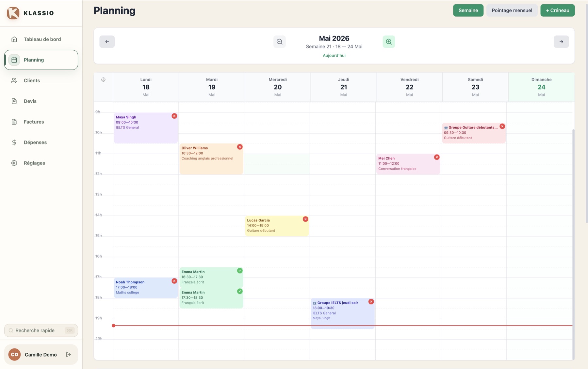Image resolution: width=588 pixels, height=369 pixels.
Task: Select Dépenses in the sidebar
Action: click(41, 142)
